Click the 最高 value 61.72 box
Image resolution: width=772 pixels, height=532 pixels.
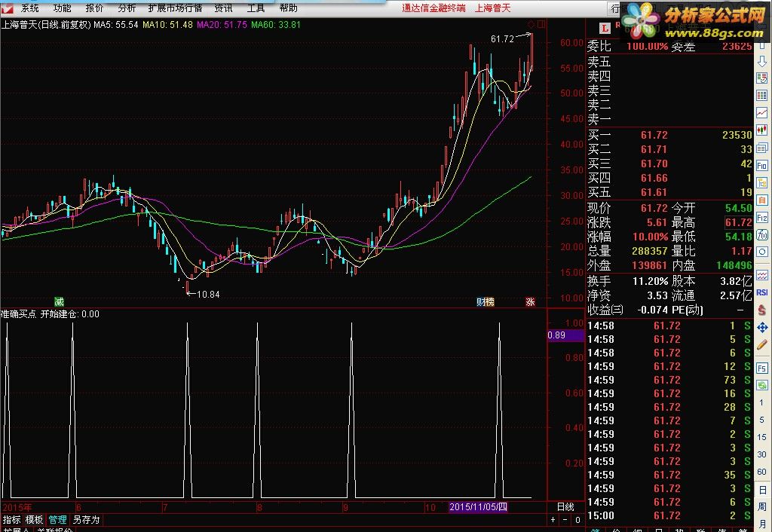click(x=739, y=222)
